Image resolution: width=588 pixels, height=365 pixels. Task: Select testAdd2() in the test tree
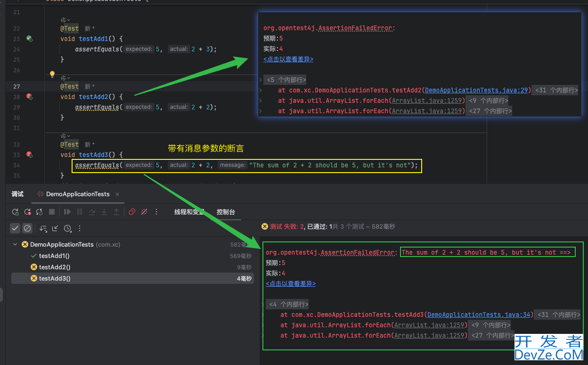[55, 267]
